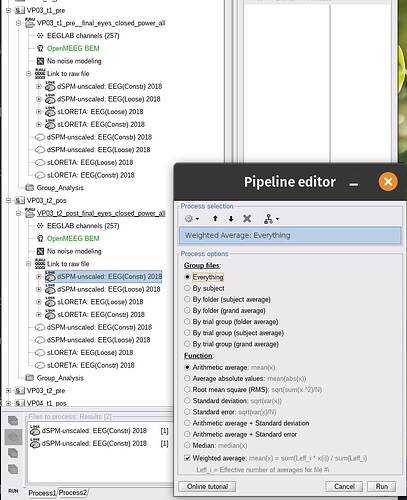Select unlinked sLORETA: EEG(Loose) 2018 kernel under VP03_t1_pre
The height and width of the screenshot is (500, 407).
coord(90,163)
